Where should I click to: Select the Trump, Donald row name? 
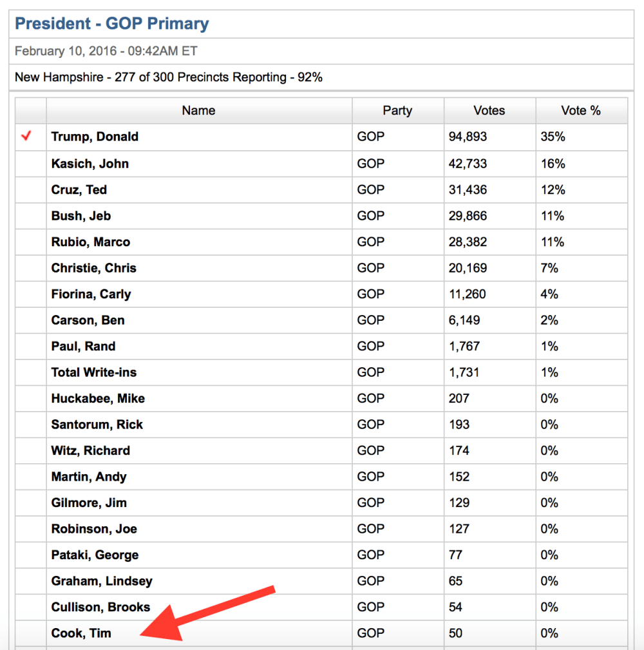point(95,137)
